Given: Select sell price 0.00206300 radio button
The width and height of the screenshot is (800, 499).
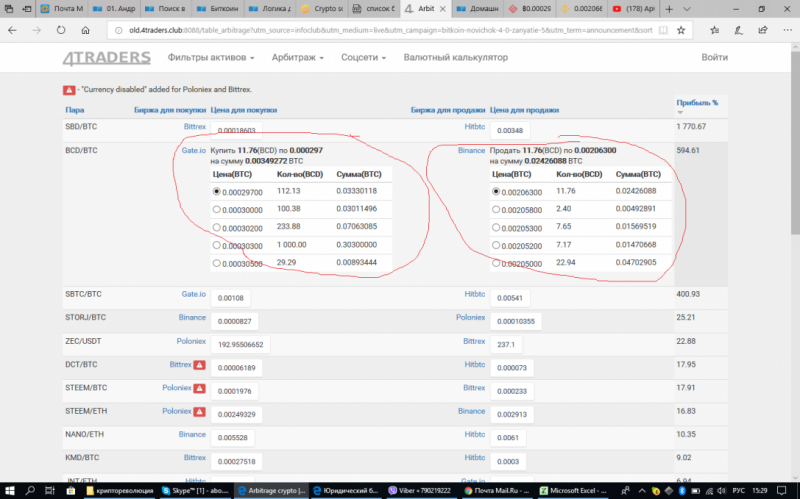Looking at the screenshot, I should (x=496, y=191).
